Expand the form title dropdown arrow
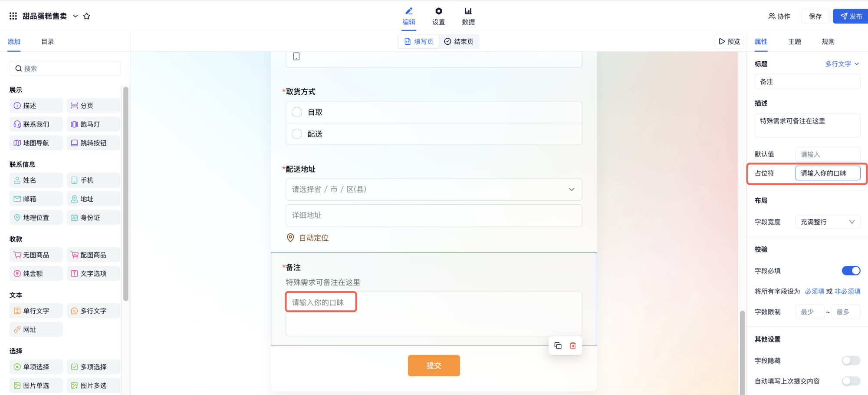This screenshot has width=868, height=395. [x=76, y=16]
